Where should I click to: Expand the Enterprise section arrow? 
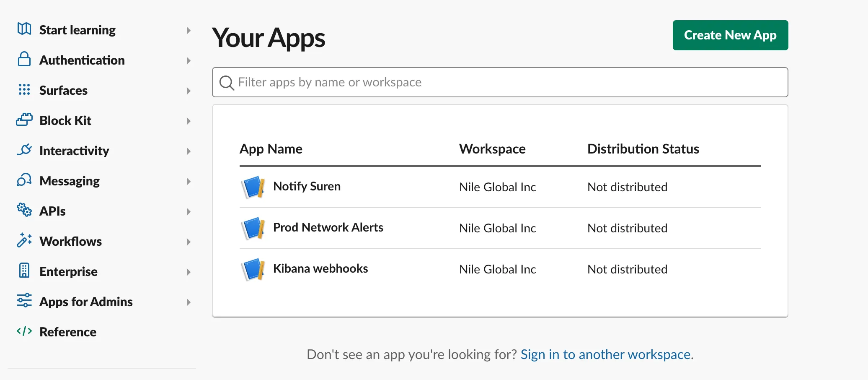tap(189, 272)
